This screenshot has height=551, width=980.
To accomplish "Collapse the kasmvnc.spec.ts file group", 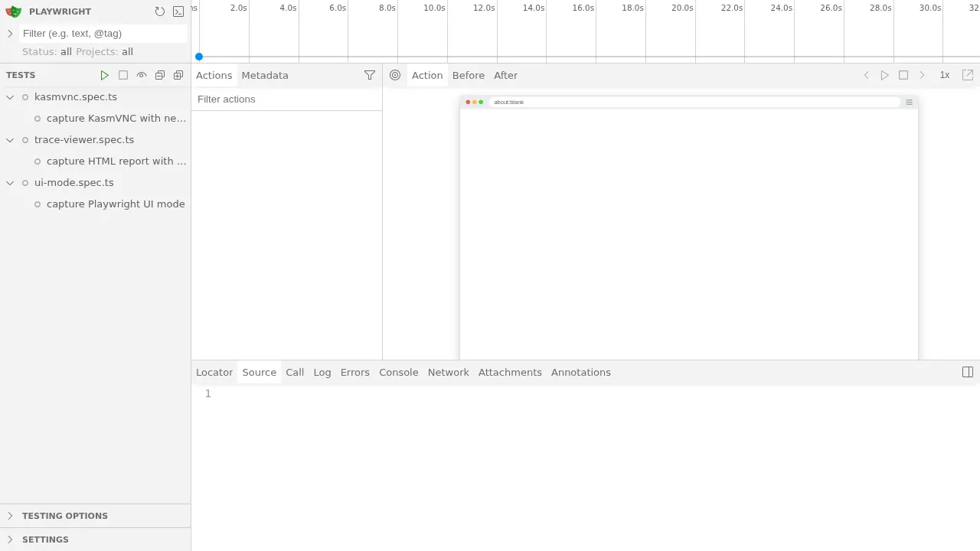I will (10, 96).
